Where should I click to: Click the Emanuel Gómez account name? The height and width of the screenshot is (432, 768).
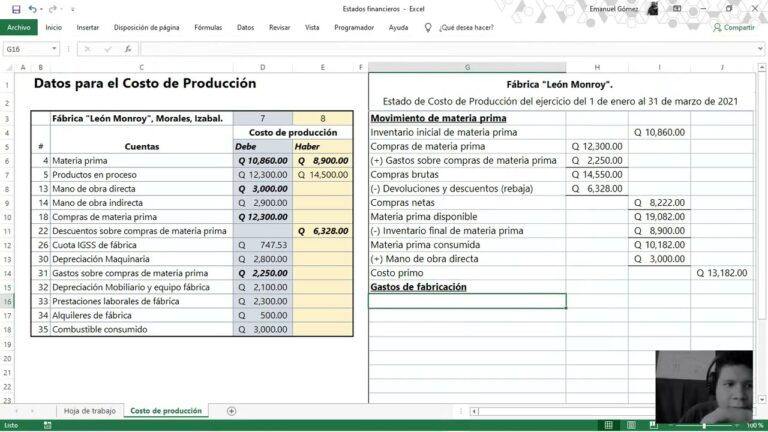pos(614,9)
